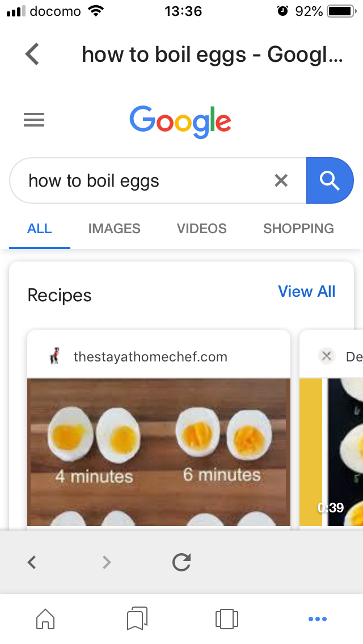Open the tabs switcher icon
This screenshot has width=363, height=644.
[227, 618]
